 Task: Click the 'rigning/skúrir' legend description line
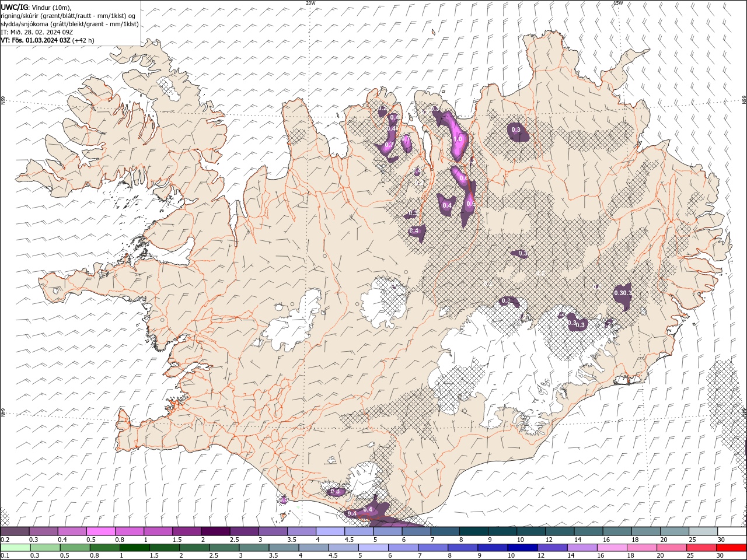point(68,16)
